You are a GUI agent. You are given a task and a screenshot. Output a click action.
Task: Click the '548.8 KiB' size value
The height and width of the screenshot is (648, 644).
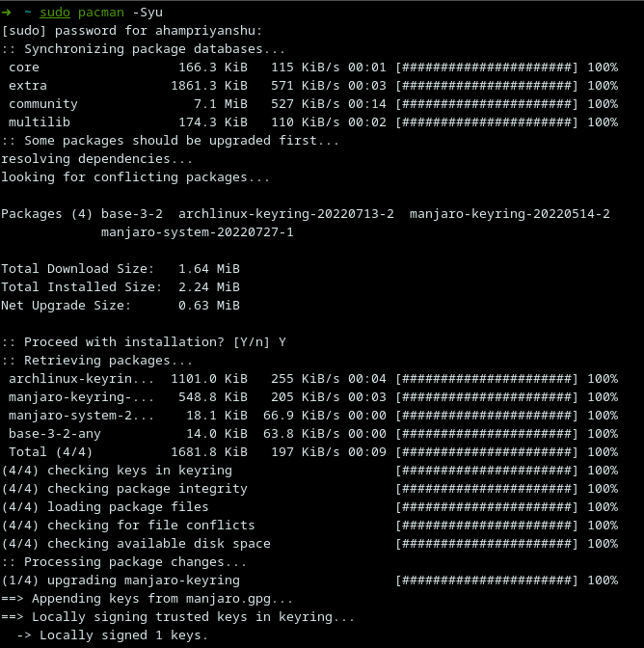[213, 397]
